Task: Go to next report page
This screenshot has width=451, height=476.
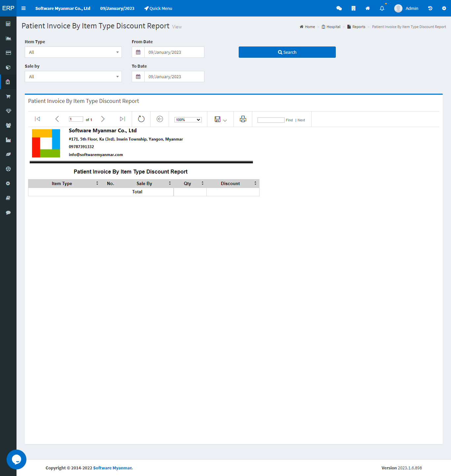Action: coord(103,119)
